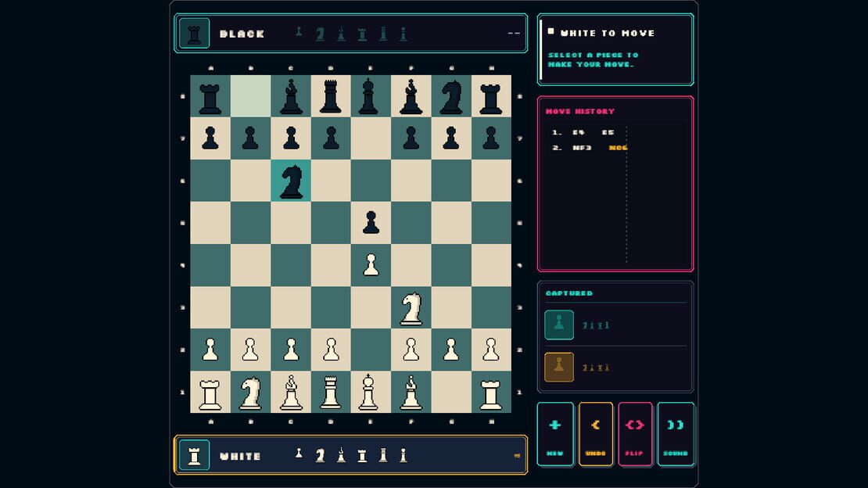
Task: Select the white pawn on g2
Action: pos(451,350)
